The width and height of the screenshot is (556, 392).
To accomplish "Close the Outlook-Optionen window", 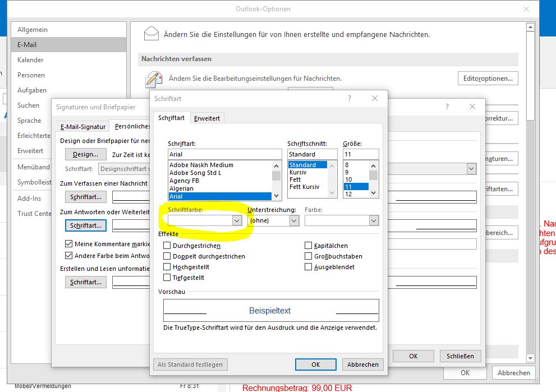I will [x=526, y=9].
